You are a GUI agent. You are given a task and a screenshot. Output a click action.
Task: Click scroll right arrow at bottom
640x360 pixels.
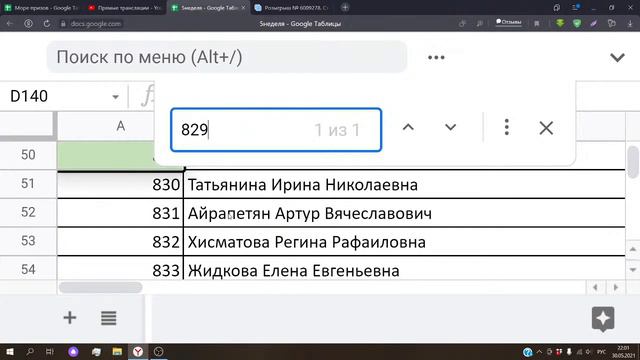616,287
